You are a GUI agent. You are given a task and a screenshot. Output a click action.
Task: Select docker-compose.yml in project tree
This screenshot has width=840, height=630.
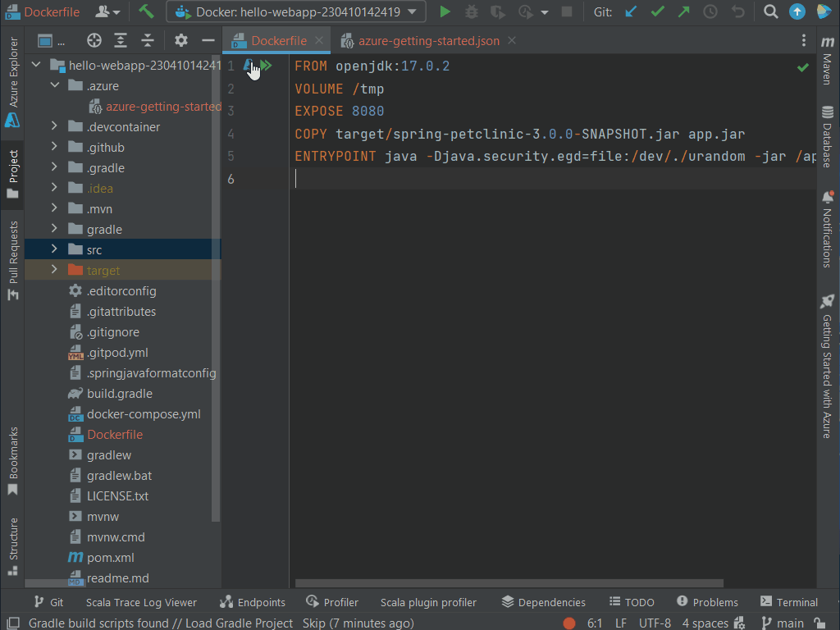click(x=144, y=414)
